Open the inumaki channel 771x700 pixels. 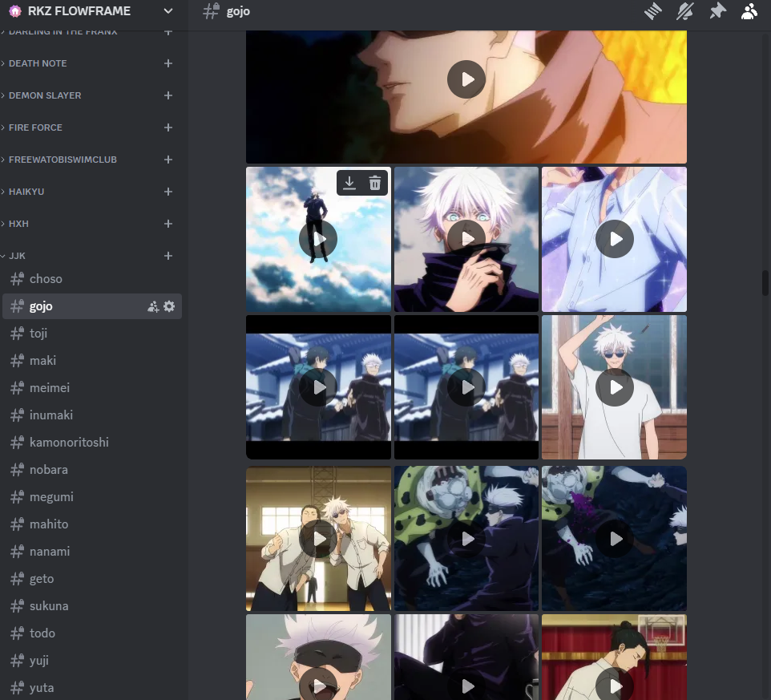tap(92, 415)
